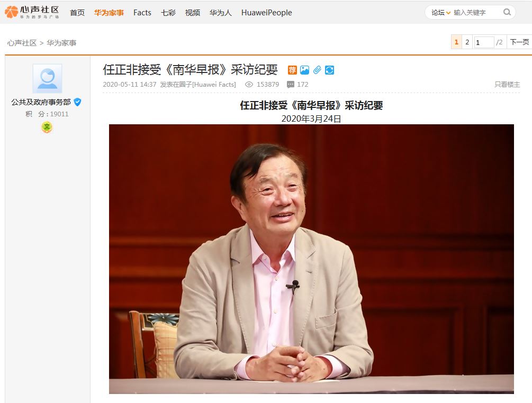Follow the 华为家事 breadcrumb link

pos(61,43)
